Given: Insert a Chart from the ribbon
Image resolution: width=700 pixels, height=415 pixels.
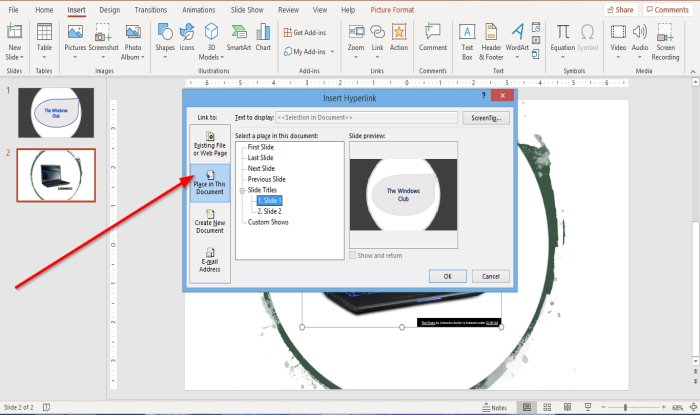Looking at the screenshot, I should coord(263,37).
